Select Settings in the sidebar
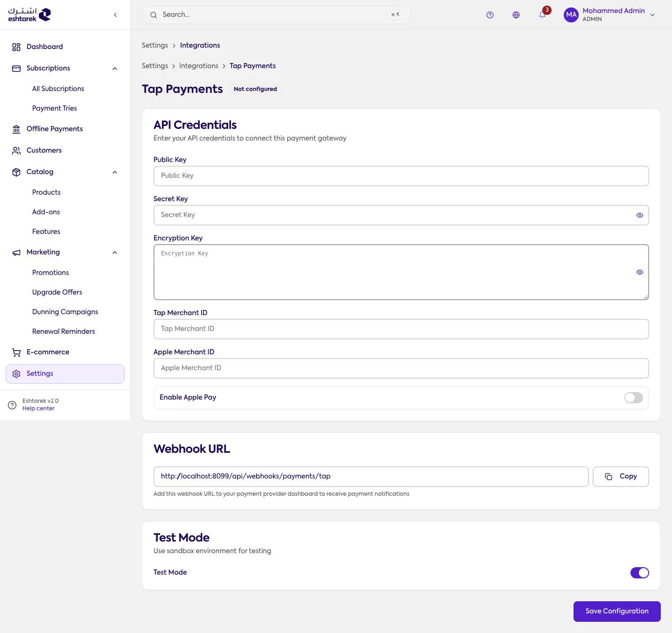This screenshot has width=672, height=633. coord(65,373)
